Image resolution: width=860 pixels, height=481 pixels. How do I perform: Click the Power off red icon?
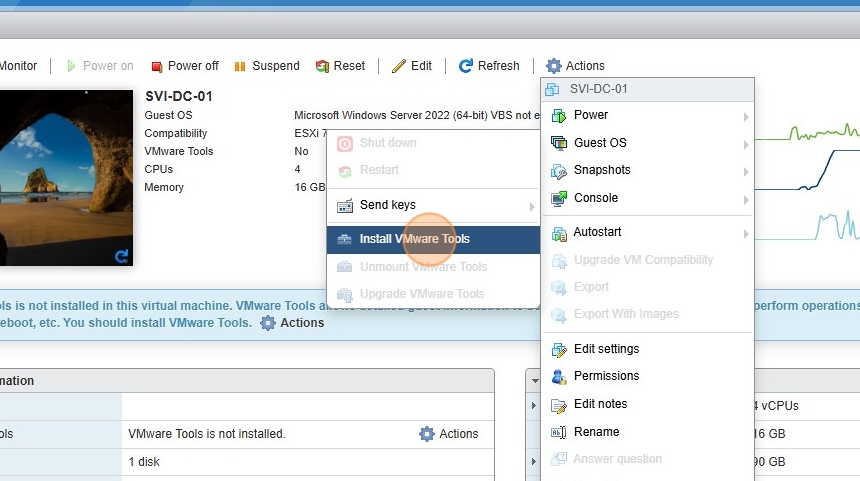coord(157,66)
